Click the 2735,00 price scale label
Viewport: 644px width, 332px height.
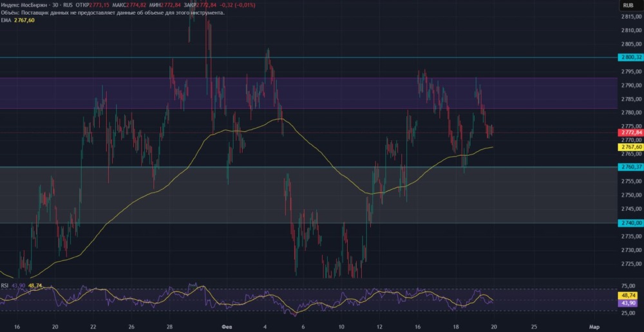click(x=631, y=236)
